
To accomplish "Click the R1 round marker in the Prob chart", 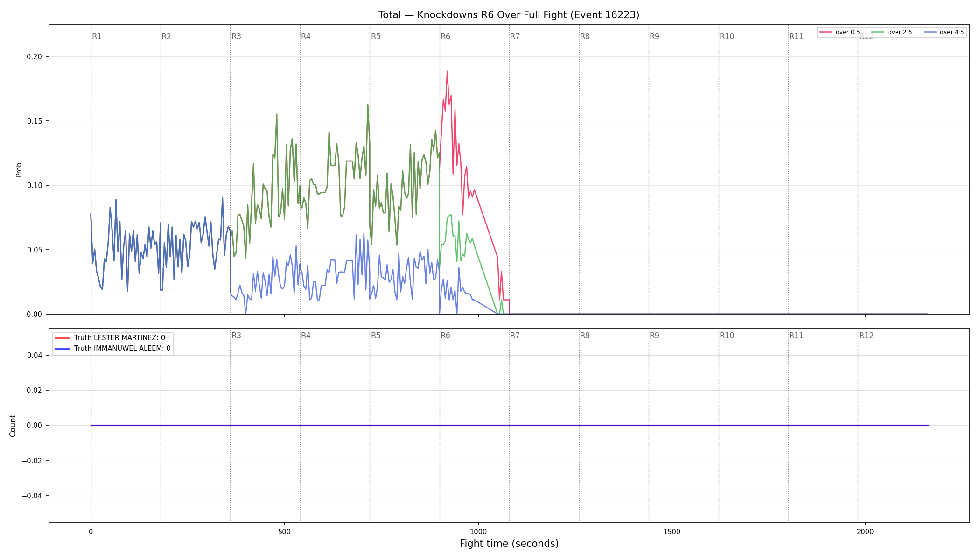I will tap(97, 36).
